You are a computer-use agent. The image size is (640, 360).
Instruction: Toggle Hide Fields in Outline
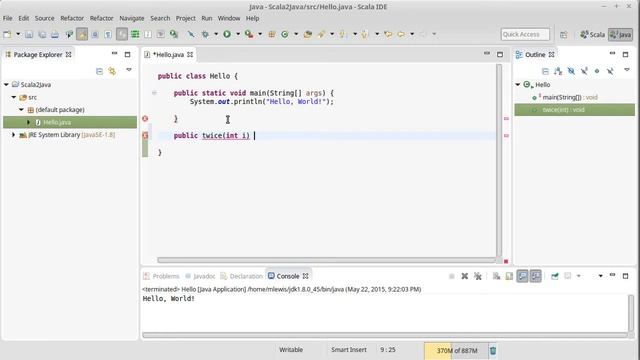pyautogui.click(x=571, y=71)
